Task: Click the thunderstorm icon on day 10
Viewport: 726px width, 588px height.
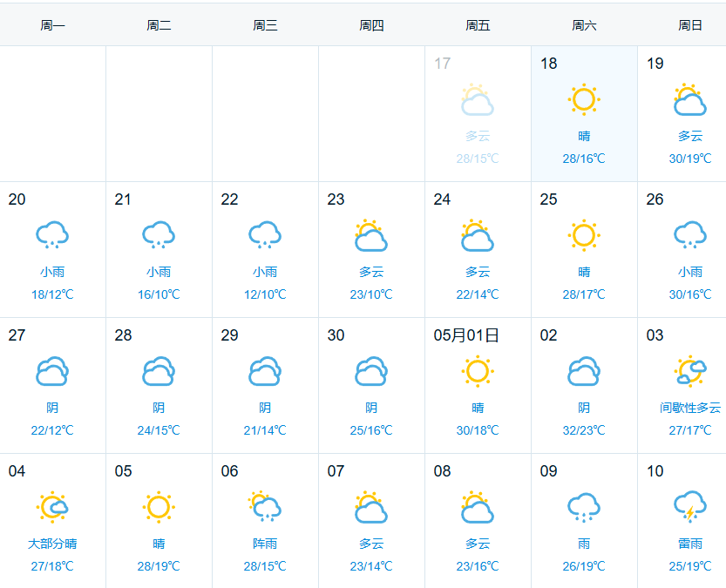Action: click(690, 507)
